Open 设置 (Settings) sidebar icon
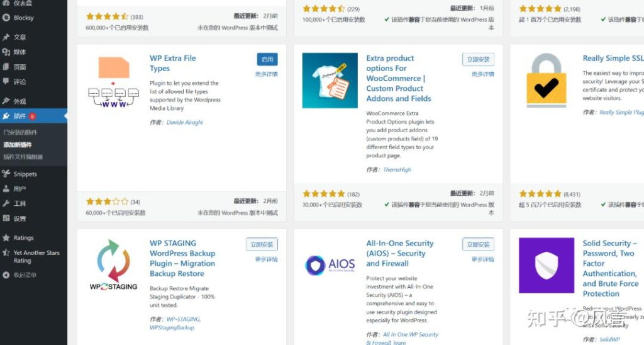 click(6, 218)
